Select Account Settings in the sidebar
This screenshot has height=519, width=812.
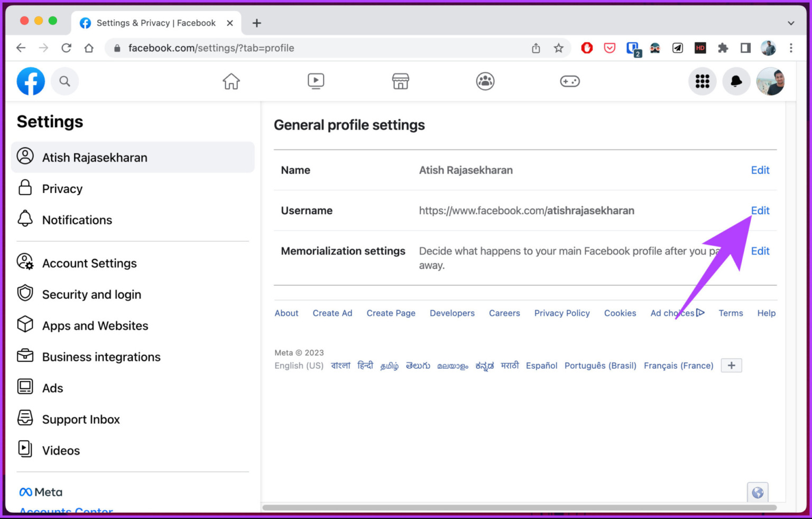(89, 263)
